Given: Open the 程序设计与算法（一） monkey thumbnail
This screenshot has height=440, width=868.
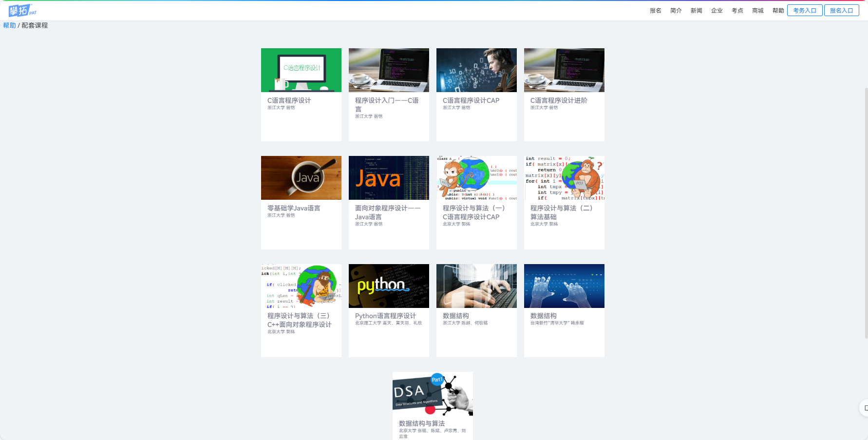Looking at the screenshot, I should coord(476,178).
